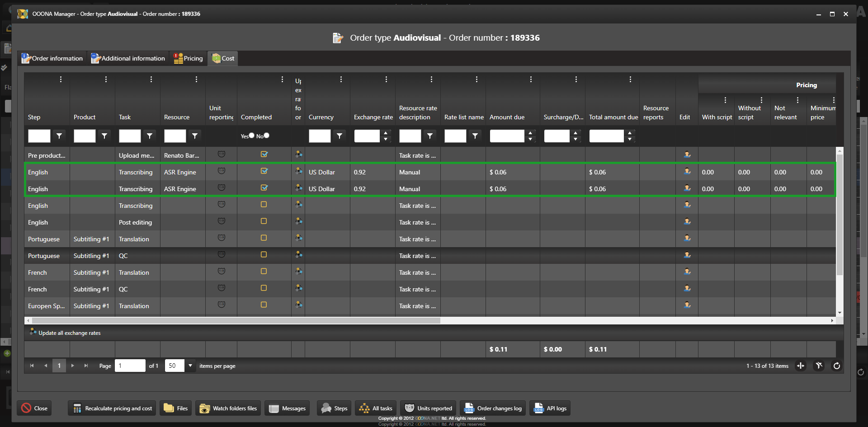Open filter dropdown under Rate list name

(x=475, y=136)
